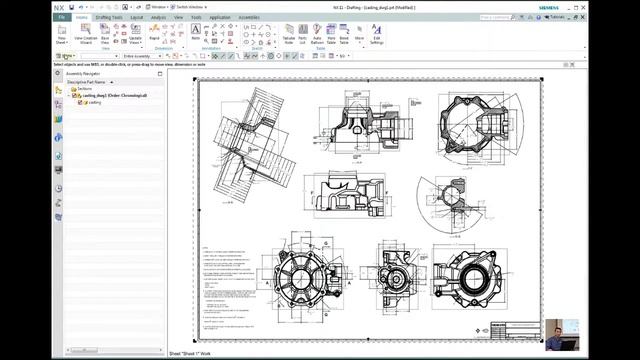Switch to the Home tab
The height and width of the screenshot is (360, 640).
pyautogui.click(x=82, y=18)
